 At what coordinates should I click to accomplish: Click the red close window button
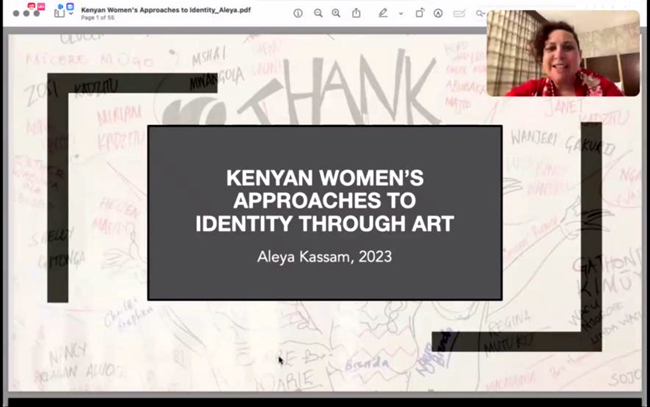pyautogui.click(x=17, y=13)
